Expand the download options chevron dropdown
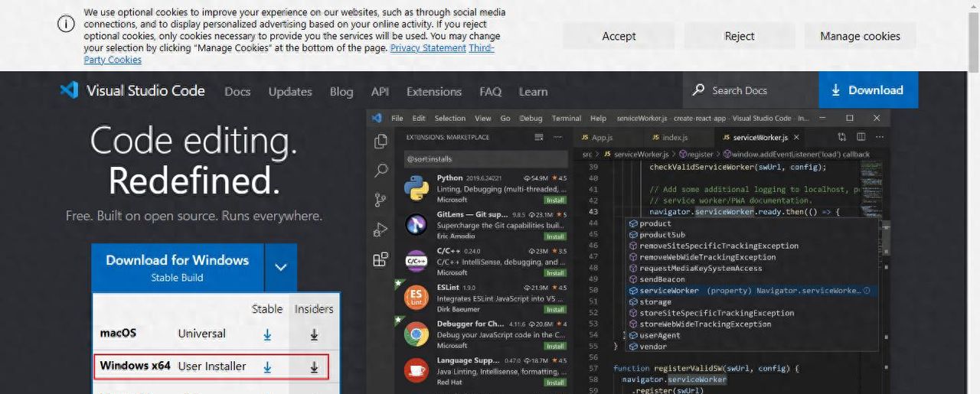980x394 pixels. click(281, 268)
